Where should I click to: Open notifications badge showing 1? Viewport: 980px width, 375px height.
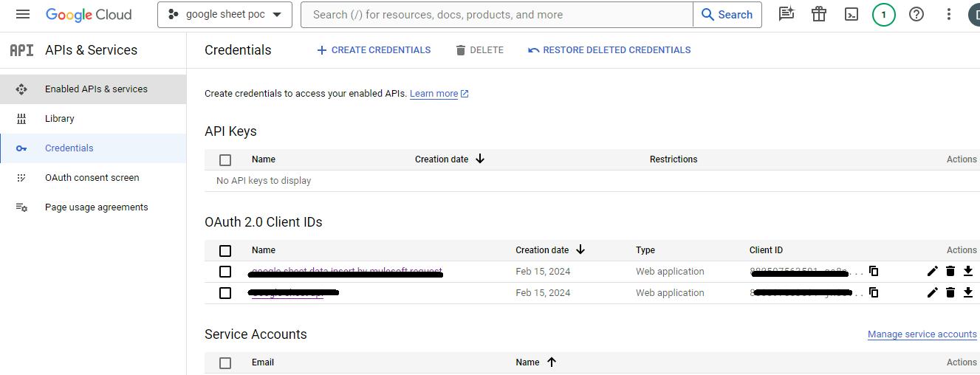[x=884, y=15]
